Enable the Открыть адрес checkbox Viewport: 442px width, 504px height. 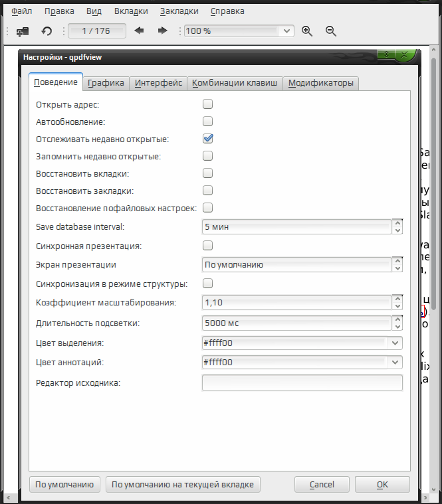tap(208, 104)
